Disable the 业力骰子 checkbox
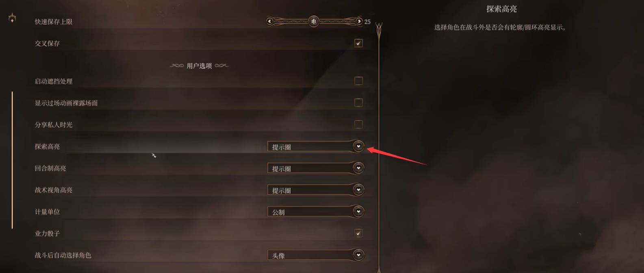The image size is (644, 273). pos(358,233)
